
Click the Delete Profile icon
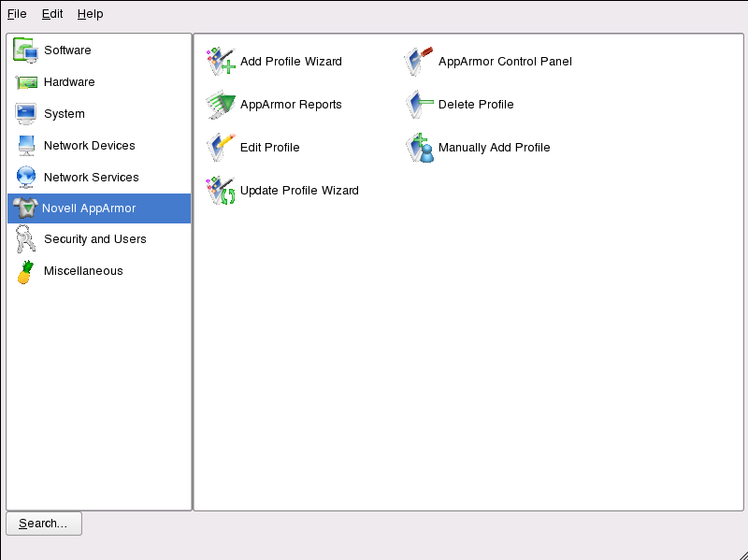pyautogui.click(x=419, y=105)
